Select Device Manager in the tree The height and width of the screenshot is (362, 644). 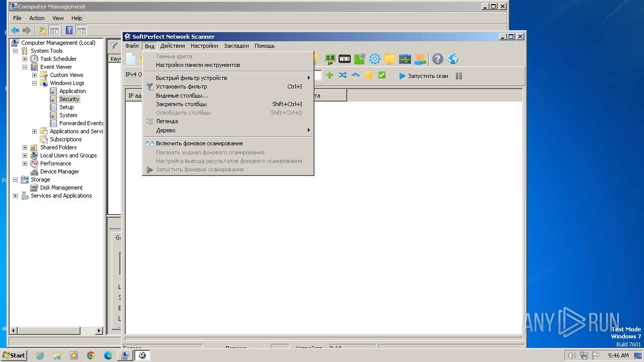pyautogui.click(x=59, y=171)
